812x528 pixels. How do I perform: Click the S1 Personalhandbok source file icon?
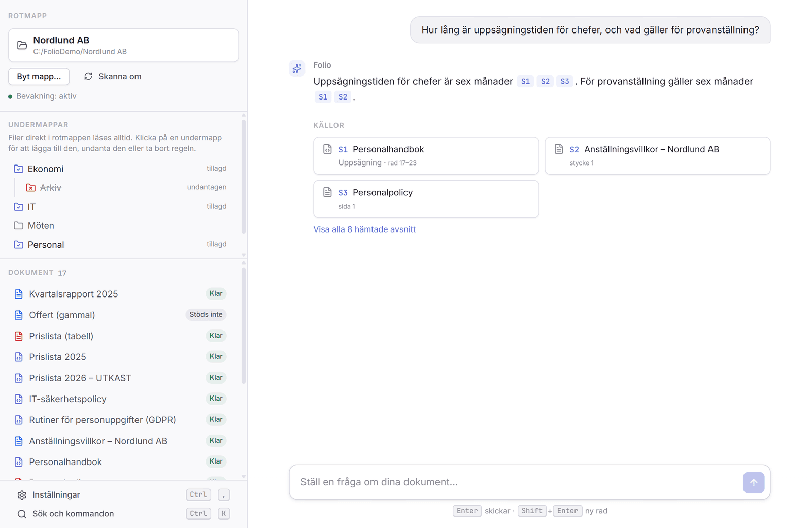pyautogui.click(x=327, y=149)
